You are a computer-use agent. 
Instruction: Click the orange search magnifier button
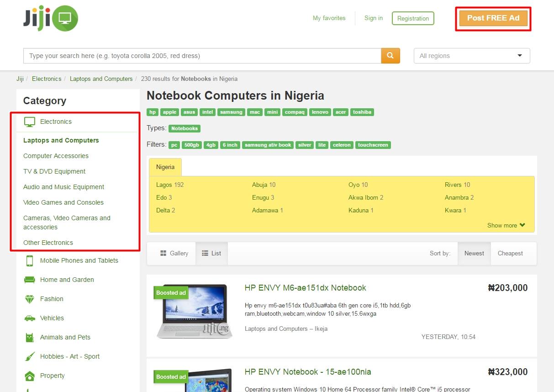pyautogui.click(x=390, y=56)
